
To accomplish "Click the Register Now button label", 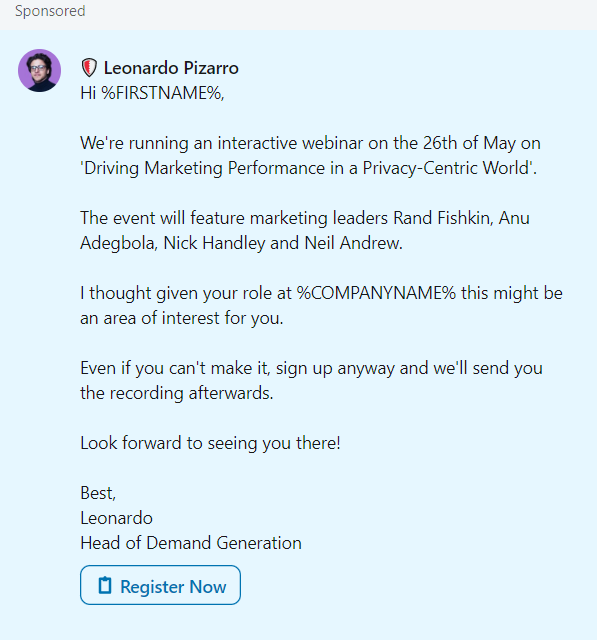I will tap(173, 587).
